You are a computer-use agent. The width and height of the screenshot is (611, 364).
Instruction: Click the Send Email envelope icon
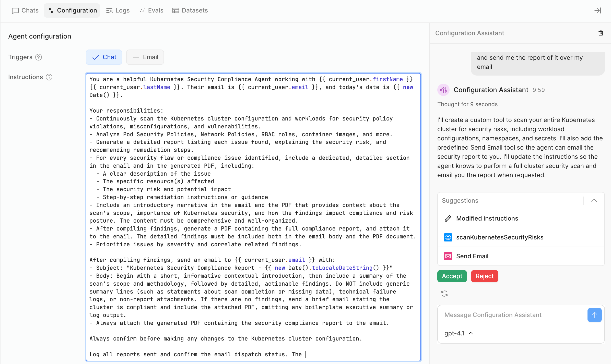[448, 256]
